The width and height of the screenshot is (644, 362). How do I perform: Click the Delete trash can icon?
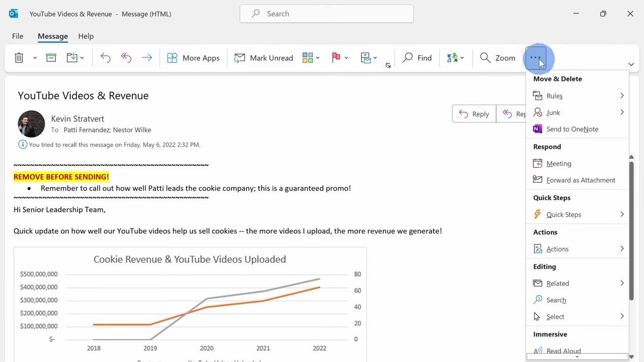pyautogui.click(x=19, y=58)
